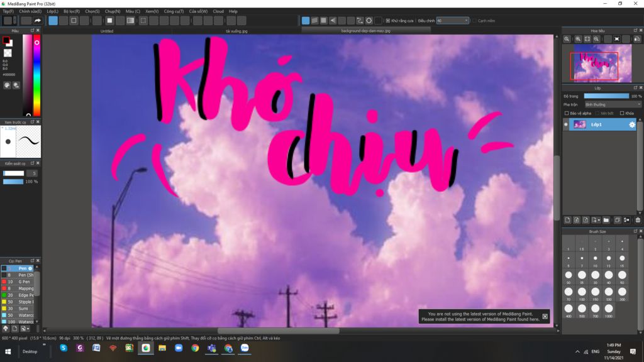Select the Stipple brush
Screen dimensions: 644x362
(x=18, y=302)
